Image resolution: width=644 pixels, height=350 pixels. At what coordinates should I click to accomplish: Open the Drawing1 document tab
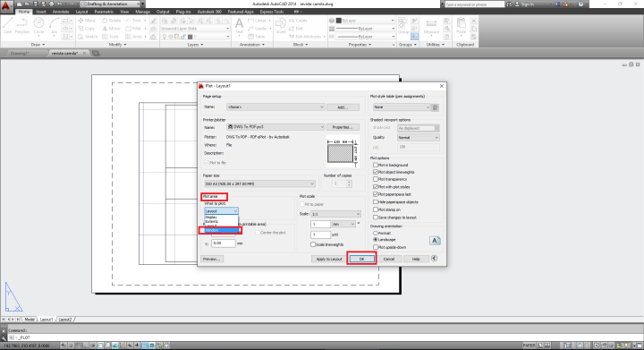tap(20, 54)
